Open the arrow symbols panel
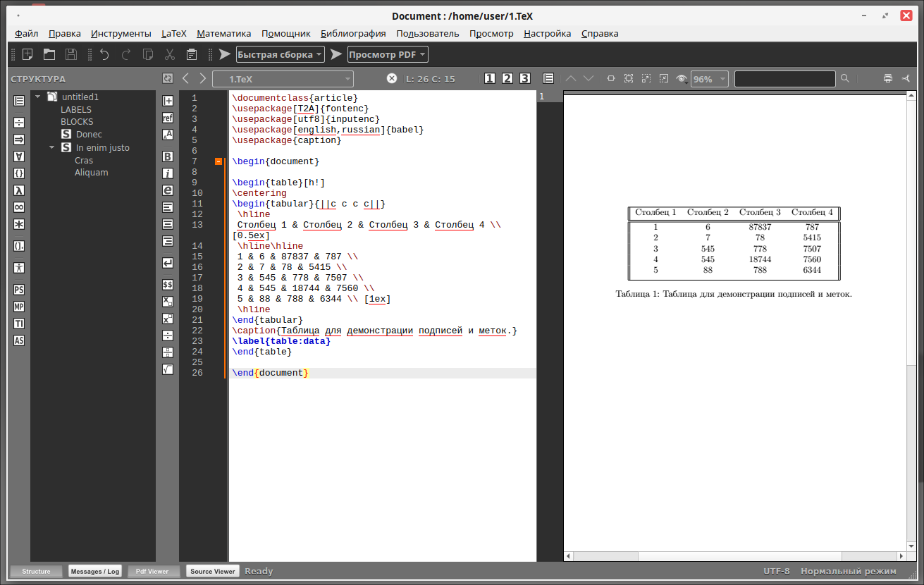The image size is (924, 585). 20,139
